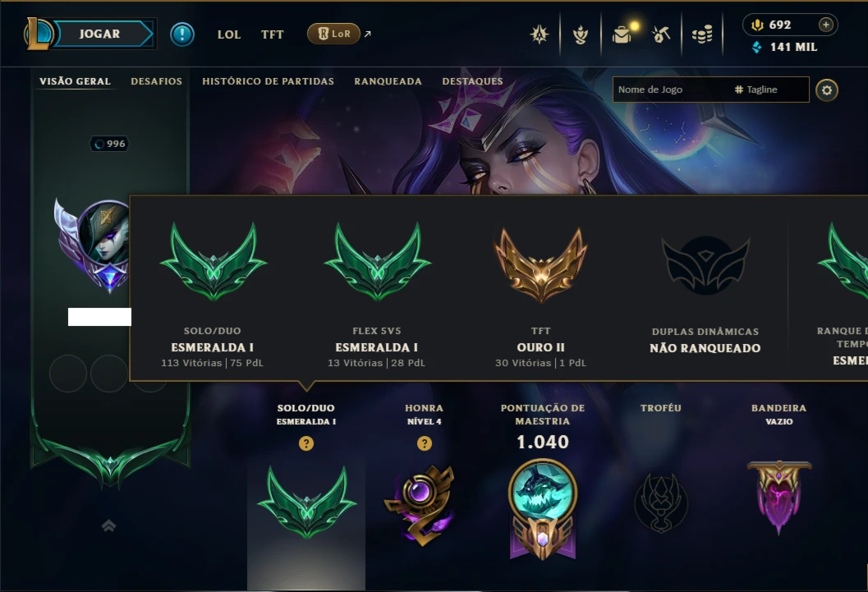The width and height of the screenshot is (868, 592).
Task: Open the Collection icon in the top bar
Action: point(580,34)
